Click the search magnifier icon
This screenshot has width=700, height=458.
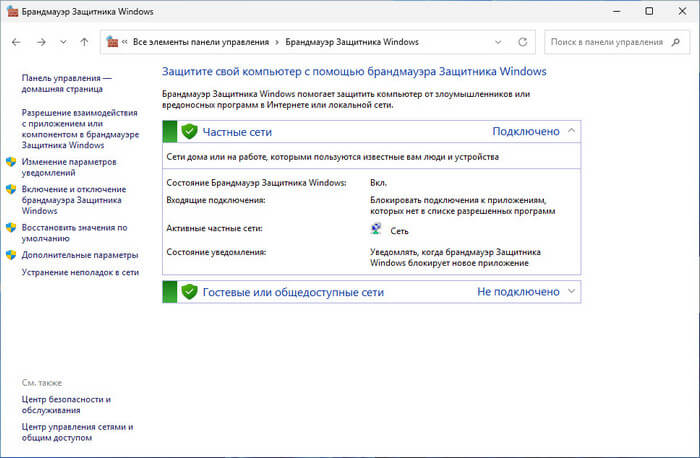click(676, 42)
